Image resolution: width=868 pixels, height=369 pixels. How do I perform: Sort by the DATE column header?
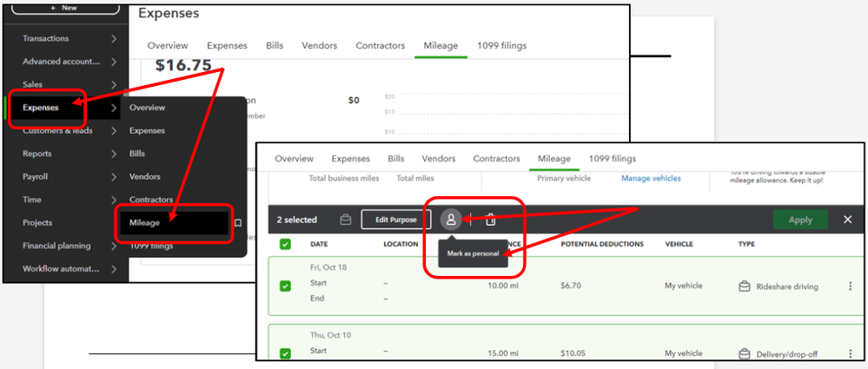319,244
